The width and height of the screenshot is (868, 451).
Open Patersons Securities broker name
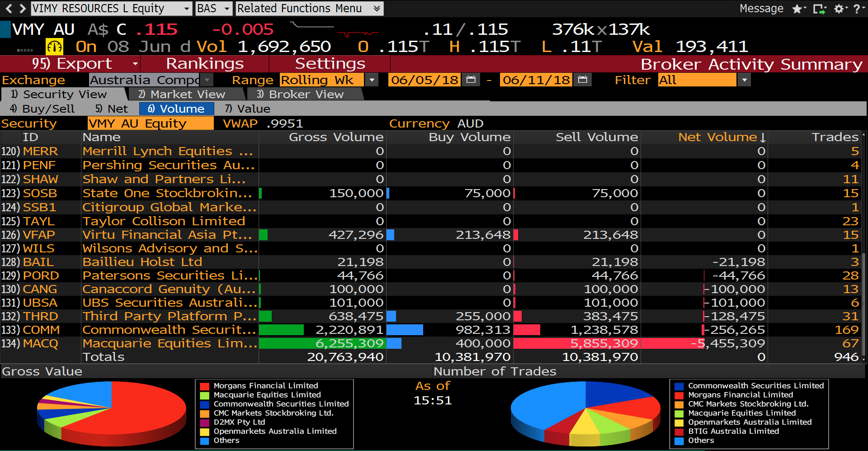[170, 275]
